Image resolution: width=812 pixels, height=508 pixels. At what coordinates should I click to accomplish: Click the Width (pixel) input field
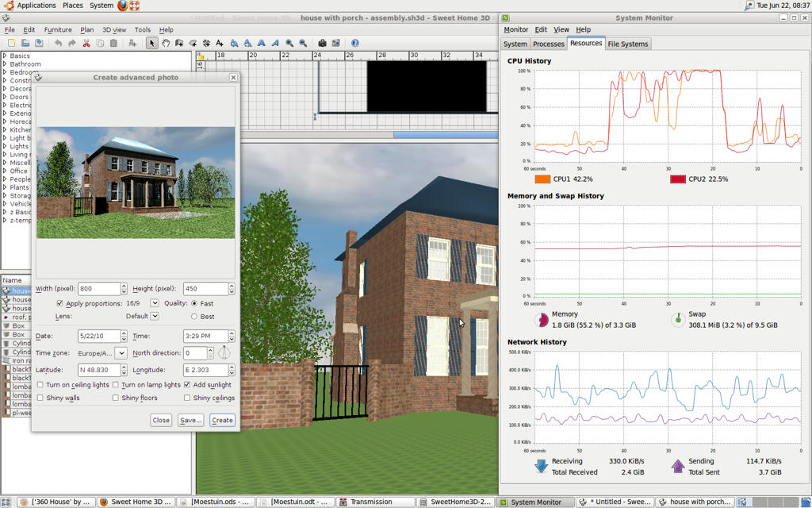99,288
